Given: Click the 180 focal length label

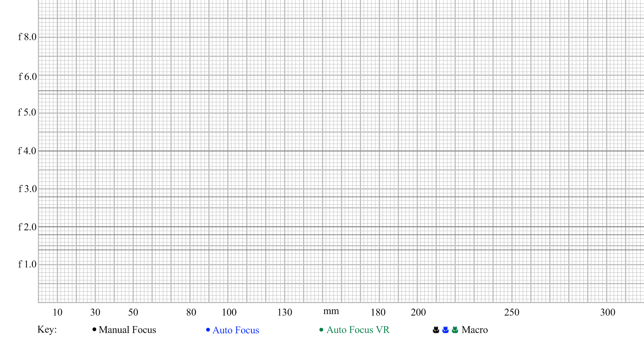Looking at the screenshot, I should click(378, 312).
